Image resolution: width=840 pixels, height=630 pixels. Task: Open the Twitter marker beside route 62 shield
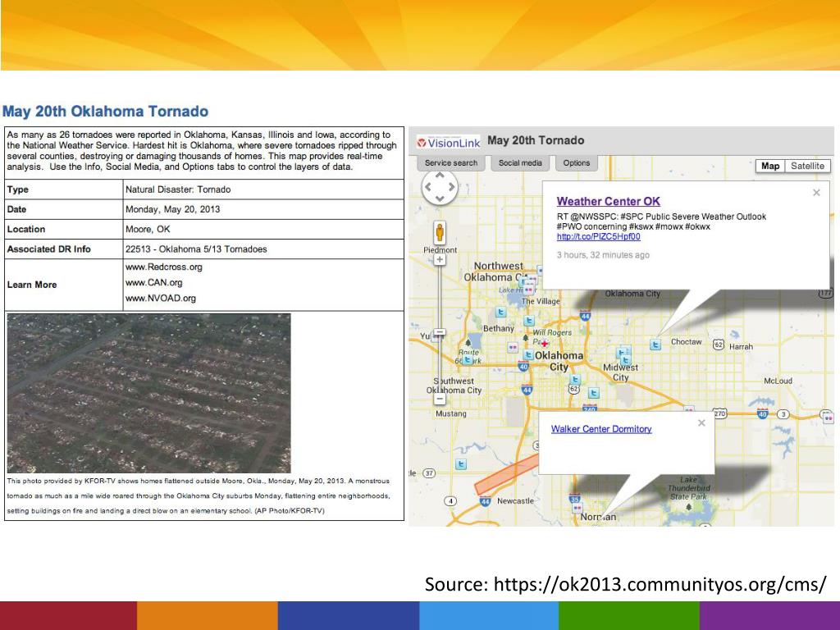[576, 380]
